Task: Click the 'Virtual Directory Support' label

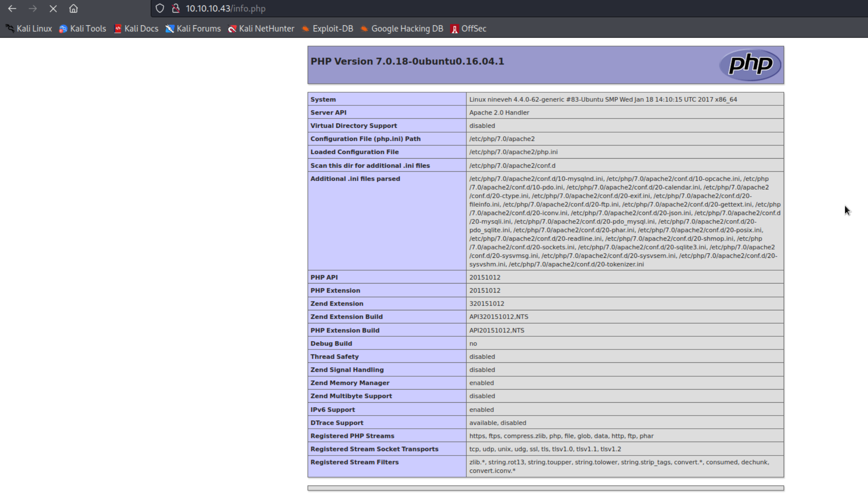Action: 354,126
